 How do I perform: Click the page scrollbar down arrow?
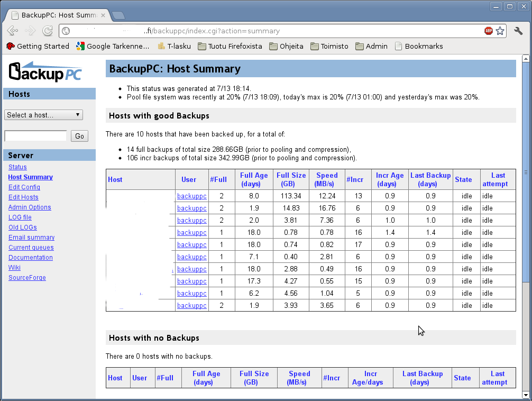(x=526, y=395)
